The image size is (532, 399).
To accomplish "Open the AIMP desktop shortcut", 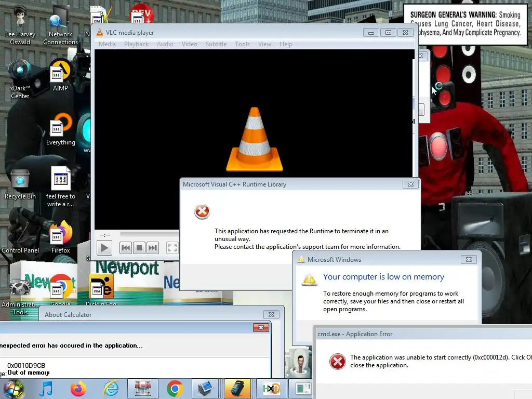I will [60, 75].
